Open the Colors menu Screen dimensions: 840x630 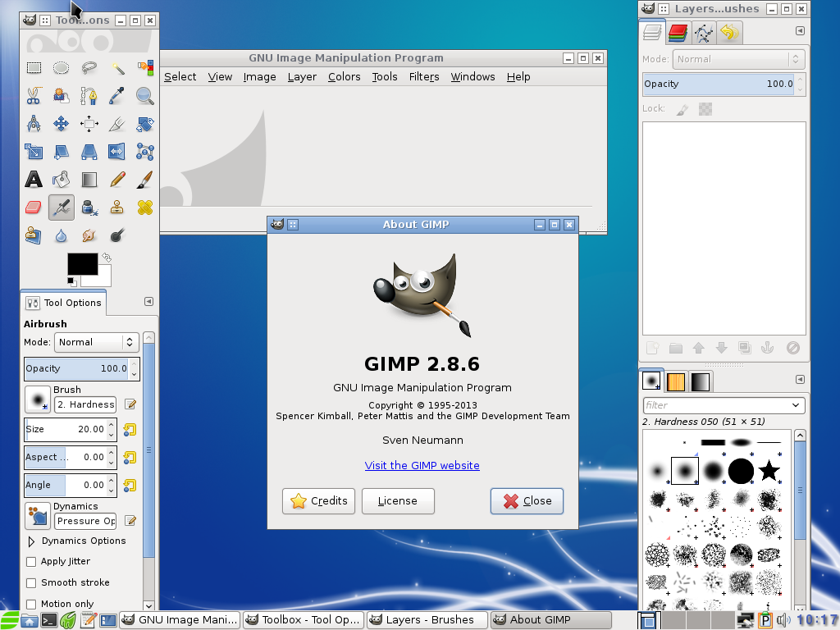click(344, 76)
